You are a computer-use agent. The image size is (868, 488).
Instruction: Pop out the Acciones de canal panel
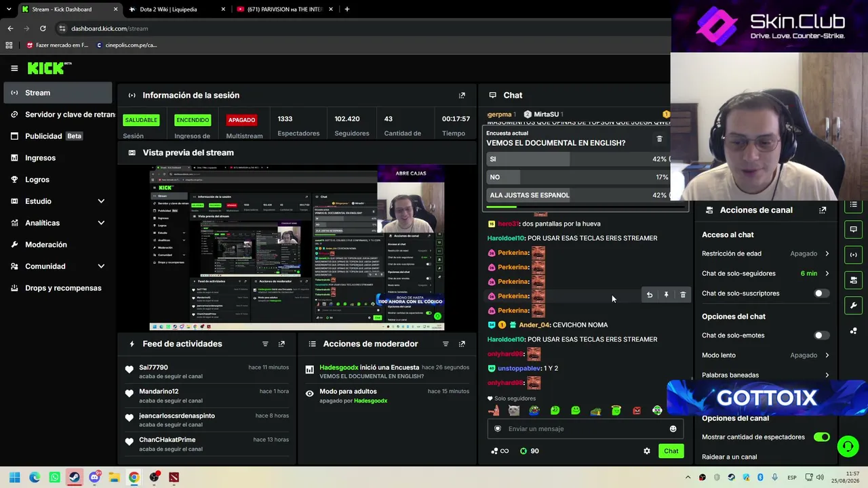823,210
